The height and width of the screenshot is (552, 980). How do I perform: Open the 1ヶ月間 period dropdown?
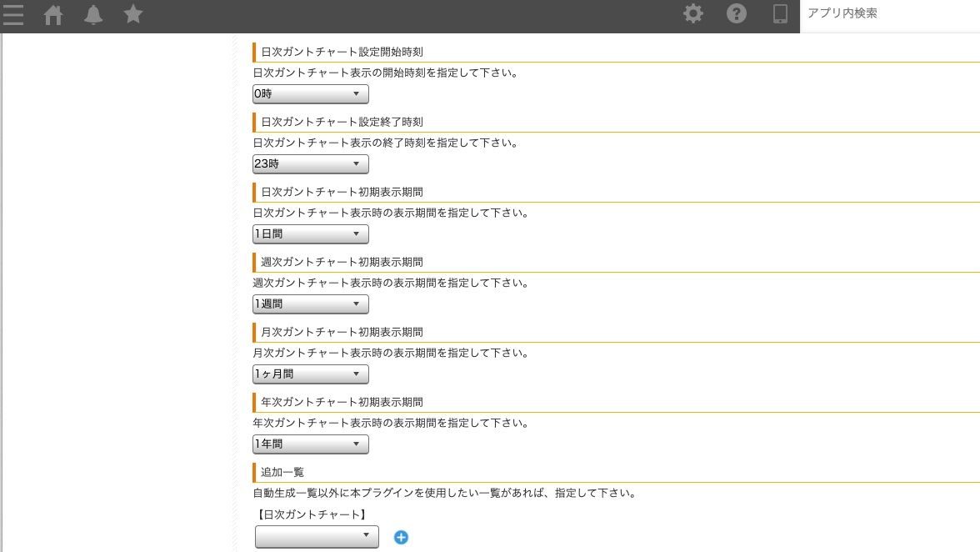[x=311, y=374]
